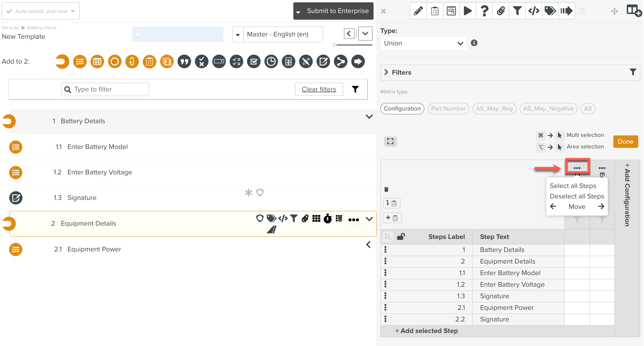Add a timer clock step type icon

point(271,62)
